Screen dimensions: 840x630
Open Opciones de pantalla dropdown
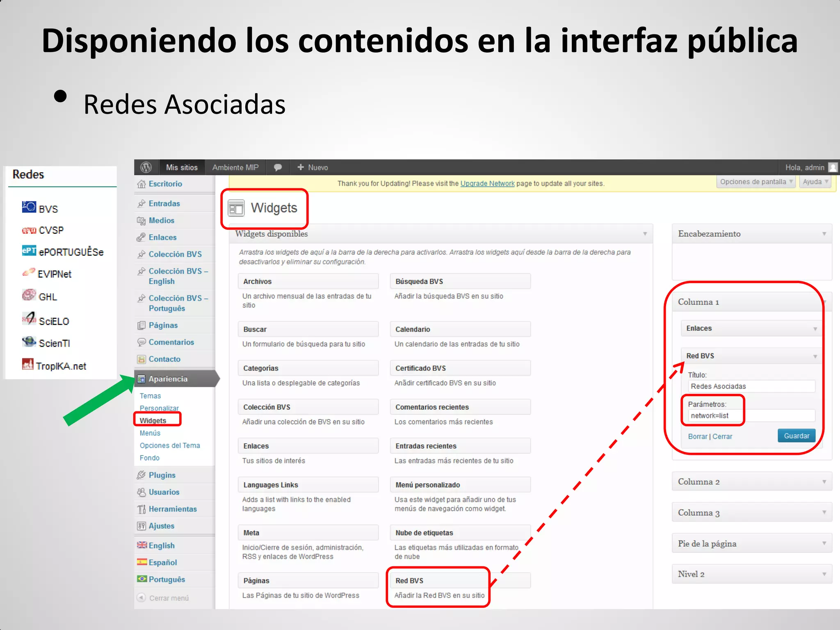click(756, 182)
